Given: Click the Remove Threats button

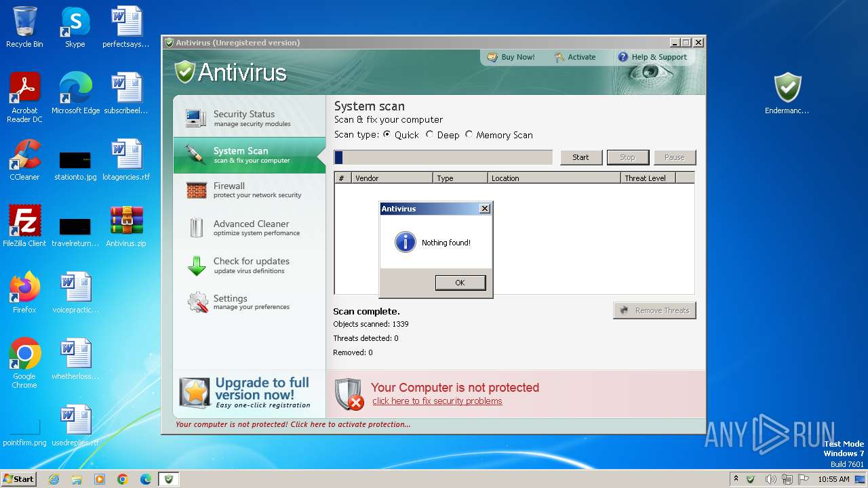Looking at the screenshot, I should pyautogui.click(x=654, y=310).
